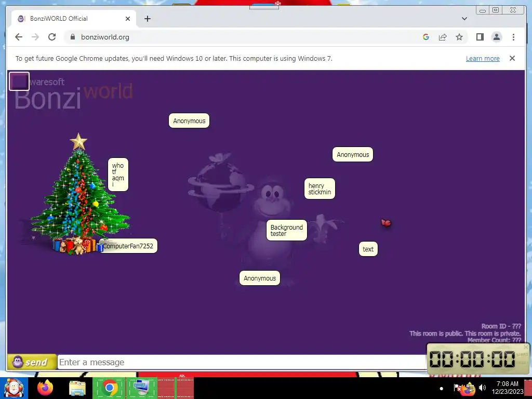Send the chat message

pyautogui.click(x=32, y=362)
